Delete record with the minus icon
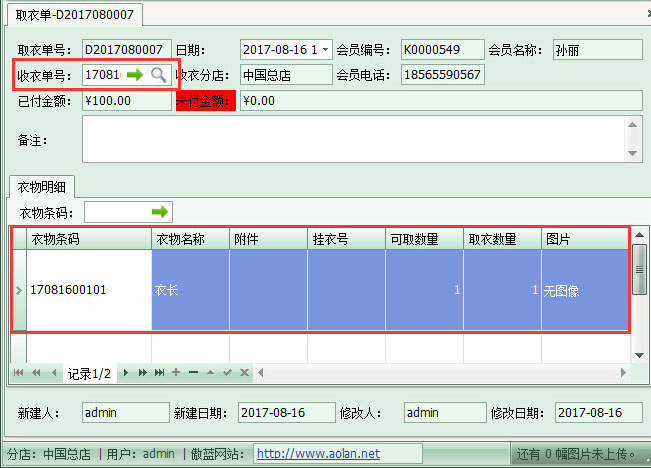The image size is (651, 468). (x=193, y=372)
